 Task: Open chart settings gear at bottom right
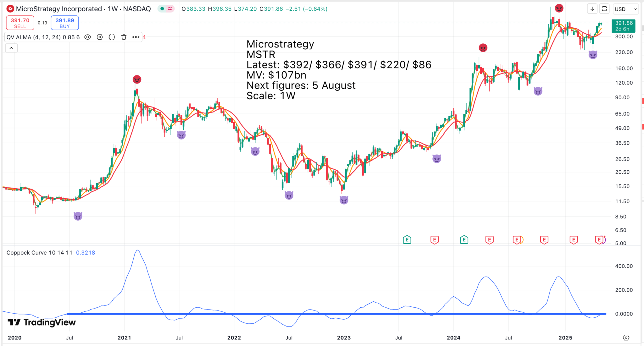coord(626,338)
